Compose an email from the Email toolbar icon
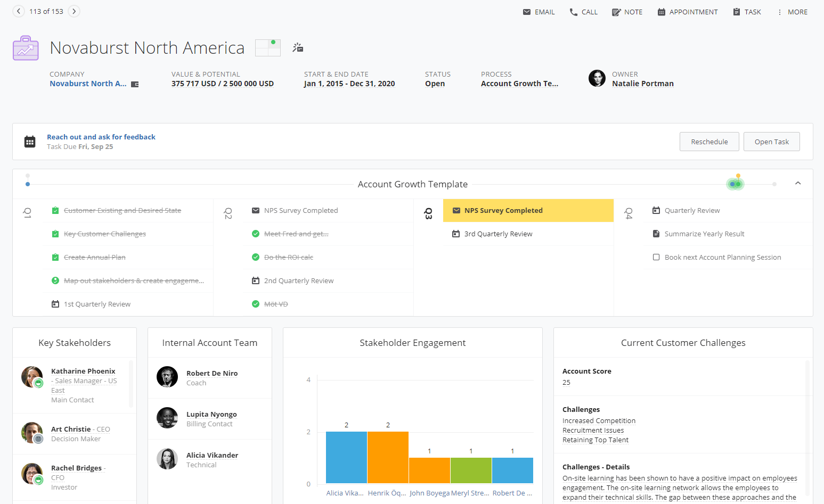This screenshot has height=504, width=824. [x=527, y=11]
